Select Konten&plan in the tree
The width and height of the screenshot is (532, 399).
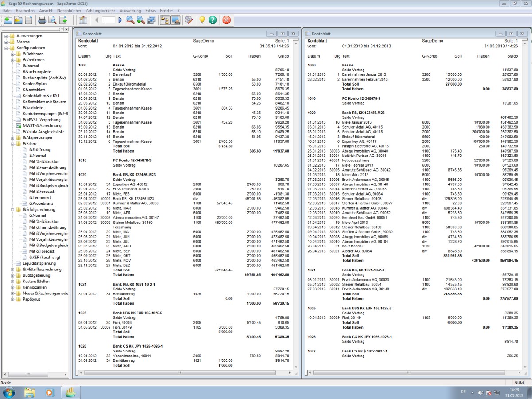click(35, 84)
